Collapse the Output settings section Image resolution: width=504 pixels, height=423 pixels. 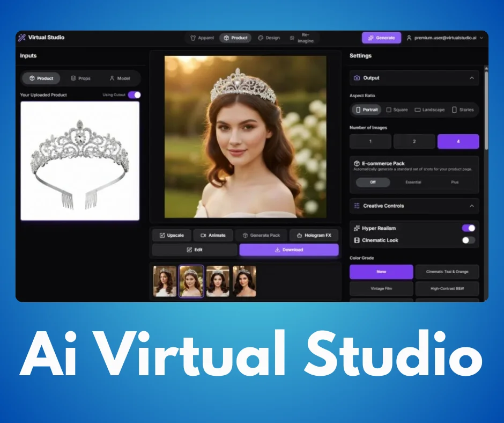pyautogui.click(x=472, y=78)
